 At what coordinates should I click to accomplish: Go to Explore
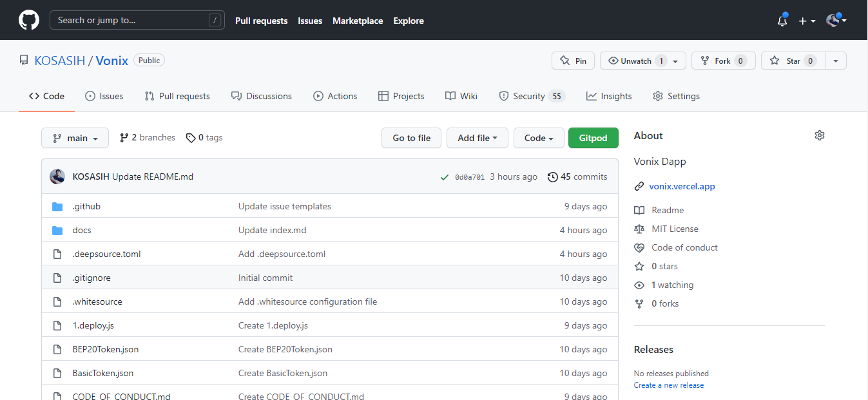[x=409, y=21]
